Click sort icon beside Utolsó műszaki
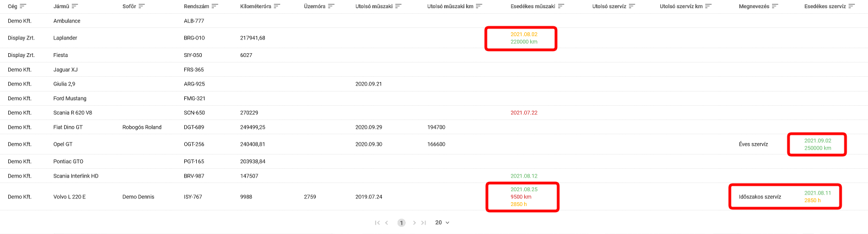 [398, 7]
